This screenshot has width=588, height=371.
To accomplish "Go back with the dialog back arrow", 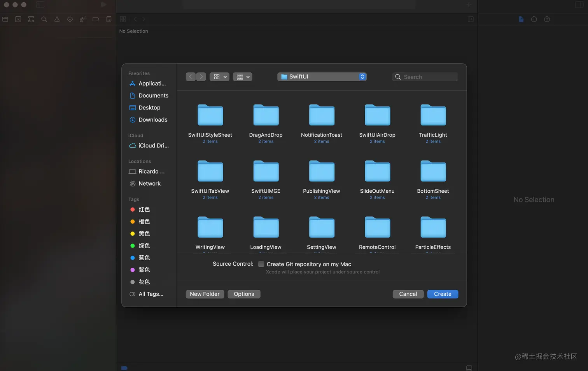I will click(191, 77).
